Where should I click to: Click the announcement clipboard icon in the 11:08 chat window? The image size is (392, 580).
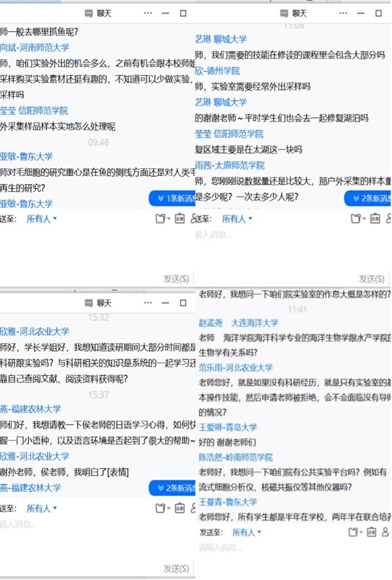click(375, 219)
